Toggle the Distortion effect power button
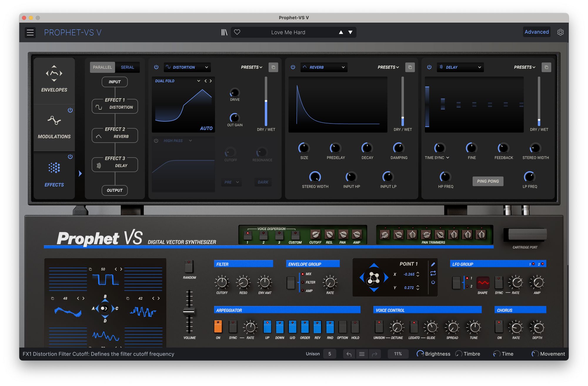 (x=156, y=67)
